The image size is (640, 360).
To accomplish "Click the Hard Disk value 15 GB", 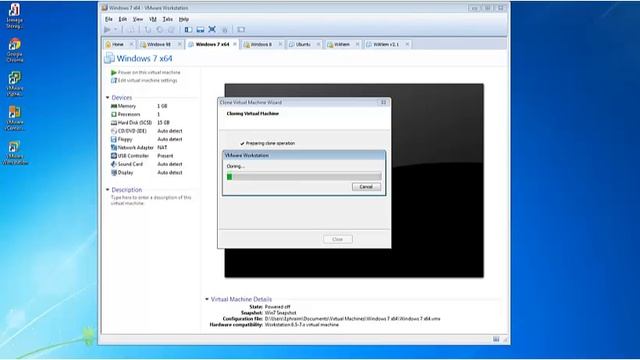I will 163,122.
